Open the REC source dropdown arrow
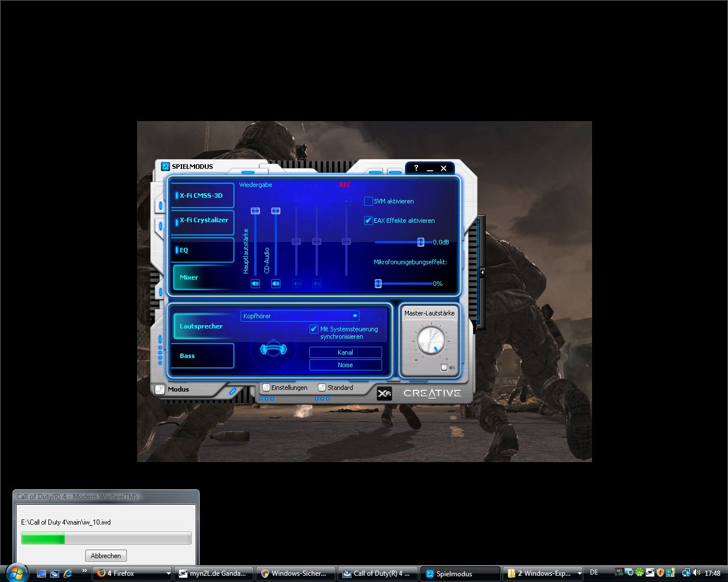Image resolution: width=728 pixels, height=582 pixels. tap(346, 201)
